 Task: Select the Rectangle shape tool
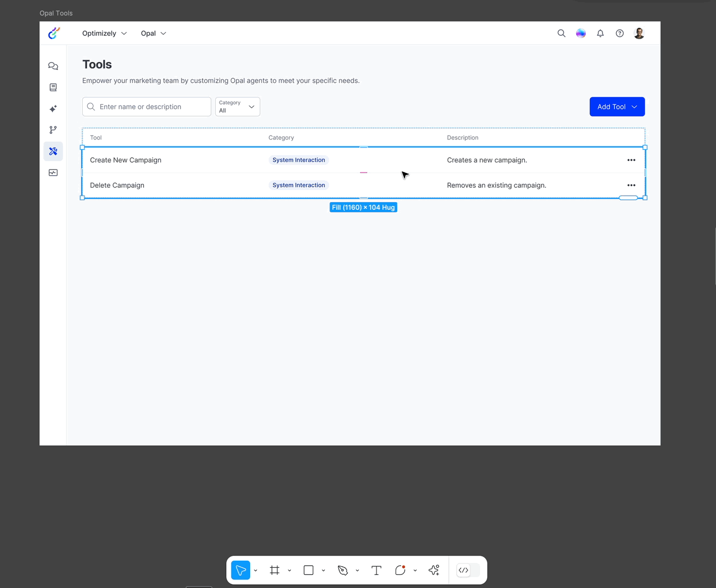308,570
